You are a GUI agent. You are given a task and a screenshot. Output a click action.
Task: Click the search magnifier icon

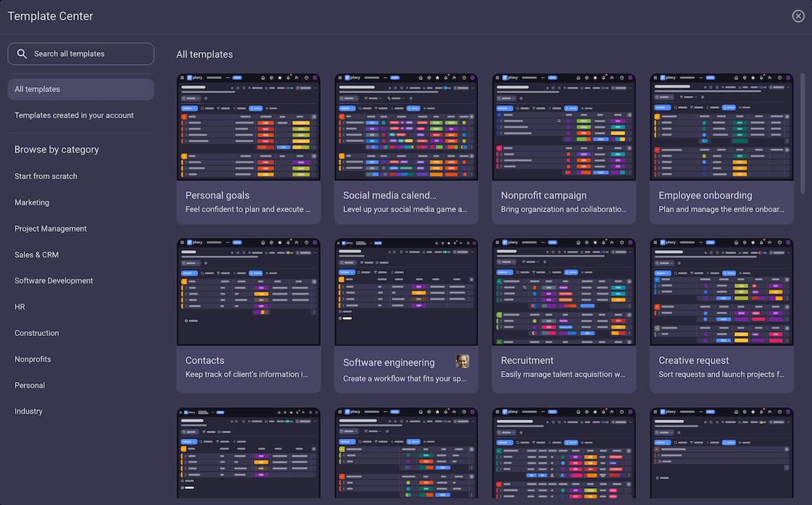22,54
